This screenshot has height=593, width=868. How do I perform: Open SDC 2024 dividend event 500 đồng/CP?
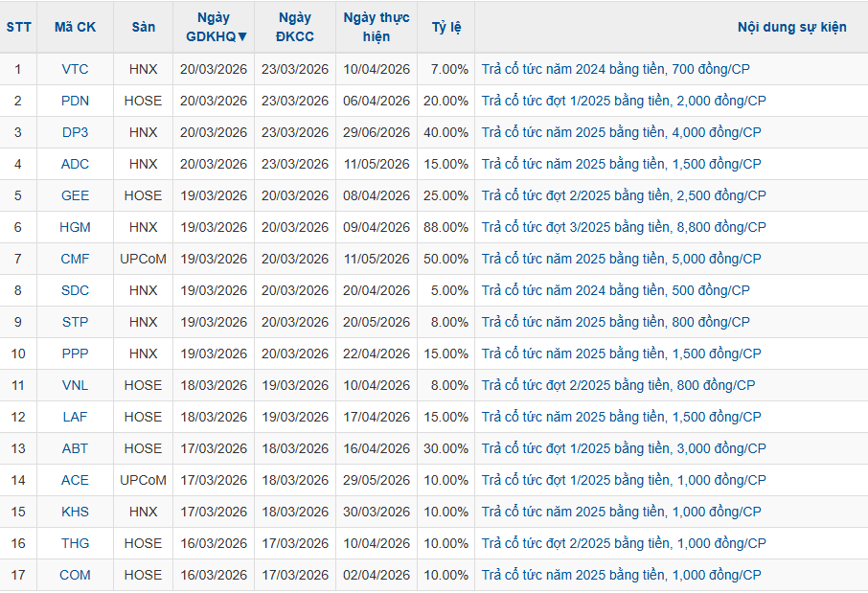click(x=615, y=290)
